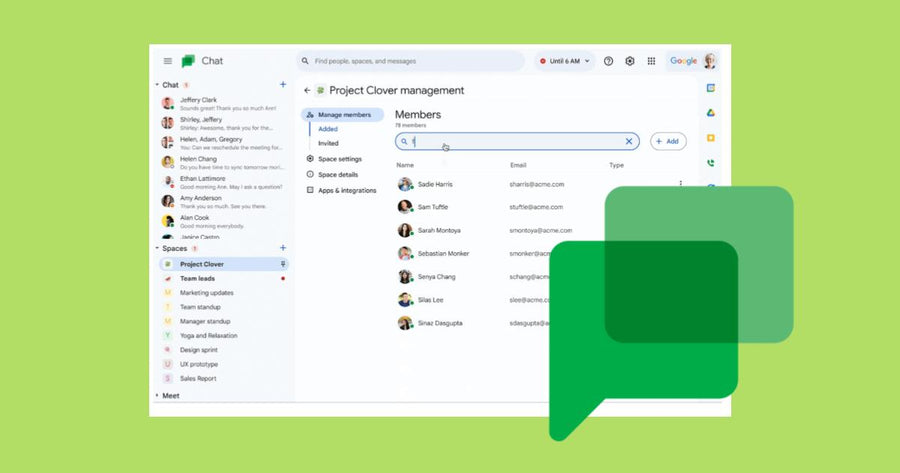Focus the members search input
Screen dimensions: 900x473
517,141
